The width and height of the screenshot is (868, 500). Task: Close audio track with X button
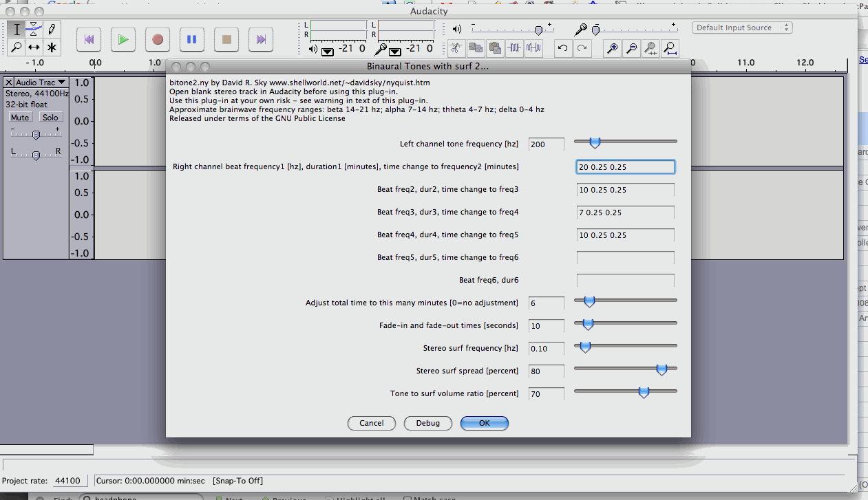pos(9,83)
